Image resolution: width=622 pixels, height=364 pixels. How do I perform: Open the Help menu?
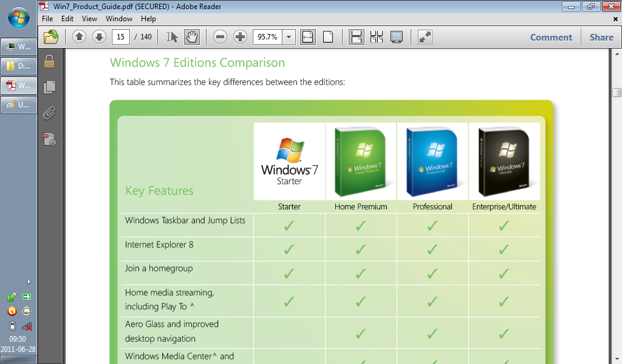coord(148,19)
